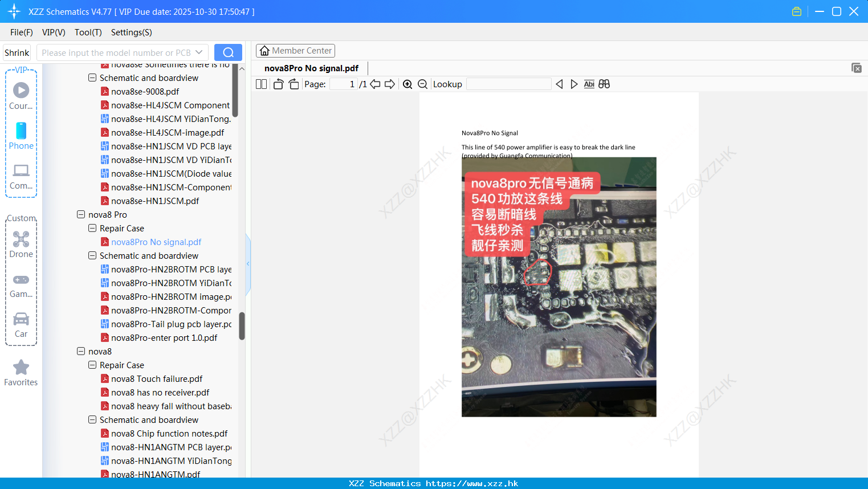Click the blue search button

[x=228, y=52]
